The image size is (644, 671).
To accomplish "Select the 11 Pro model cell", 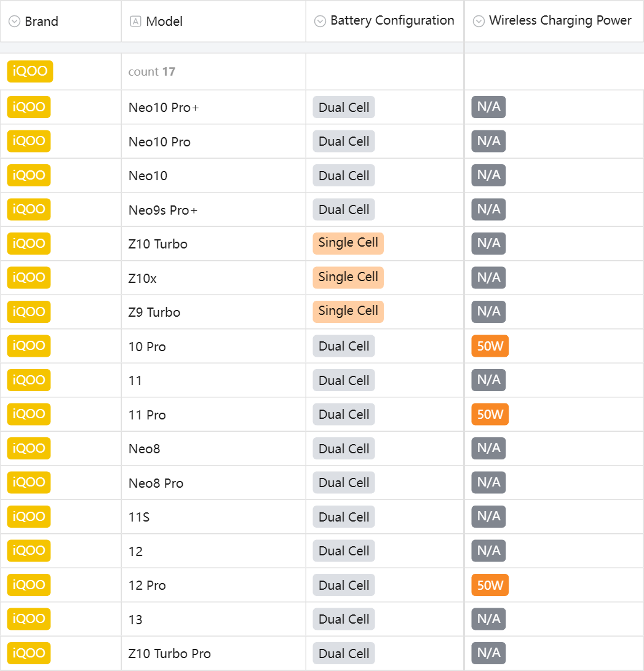I will 213,415.
